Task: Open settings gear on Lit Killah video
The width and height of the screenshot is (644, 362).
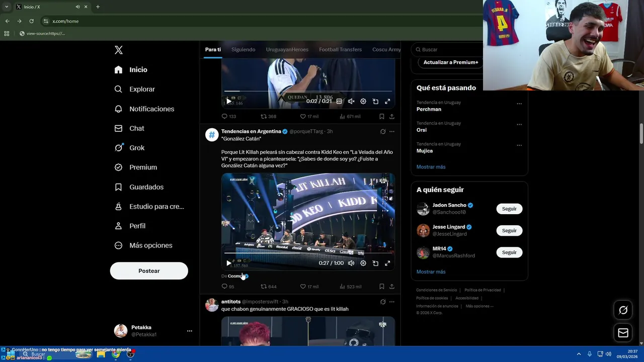Action: pos(363,263)
